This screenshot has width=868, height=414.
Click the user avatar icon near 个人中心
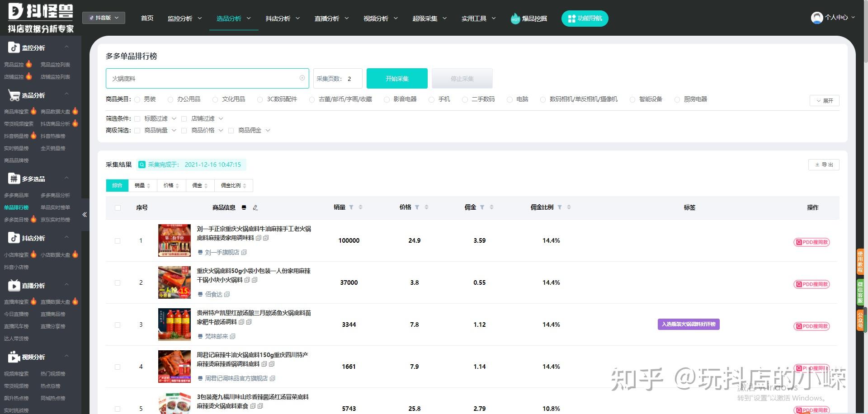tap(817, 18)
